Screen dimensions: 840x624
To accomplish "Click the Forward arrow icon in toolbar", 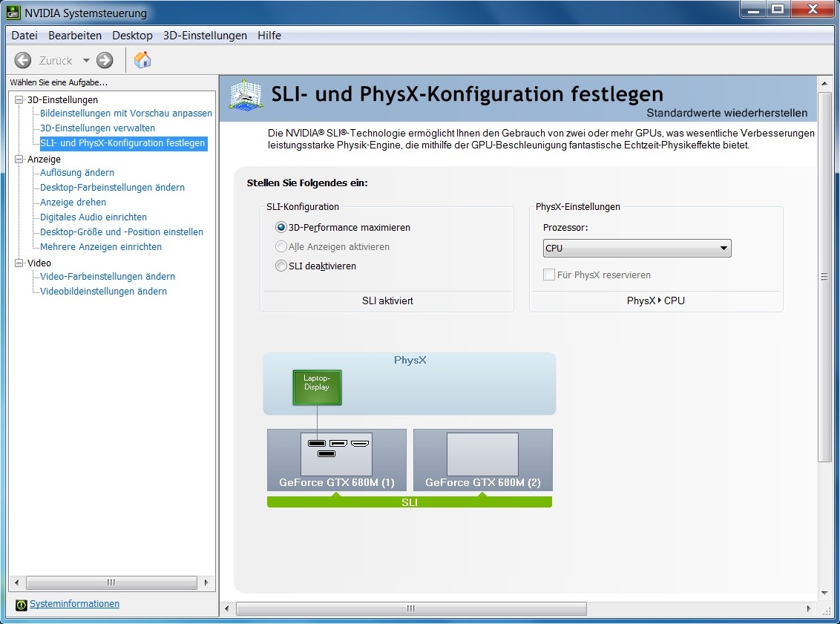I will pos(105,60).
